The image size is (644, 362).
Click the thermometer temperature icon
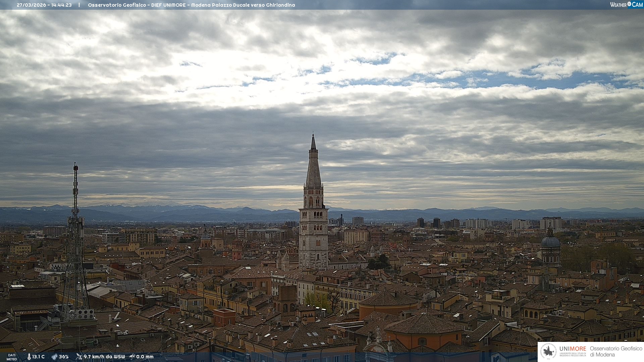(29, 357)
